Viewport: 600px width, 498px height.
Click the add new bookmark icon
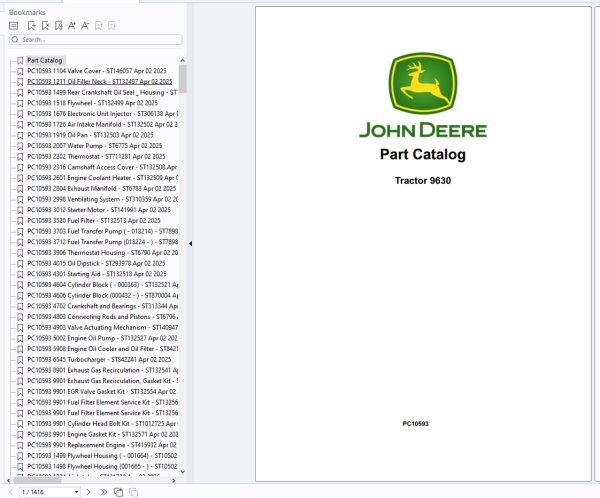32,26
